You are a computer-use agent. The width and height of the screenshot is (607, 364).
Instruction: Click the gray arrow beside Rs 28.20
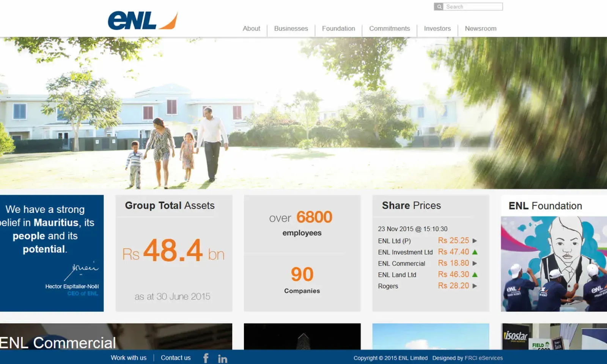(475, 286)
